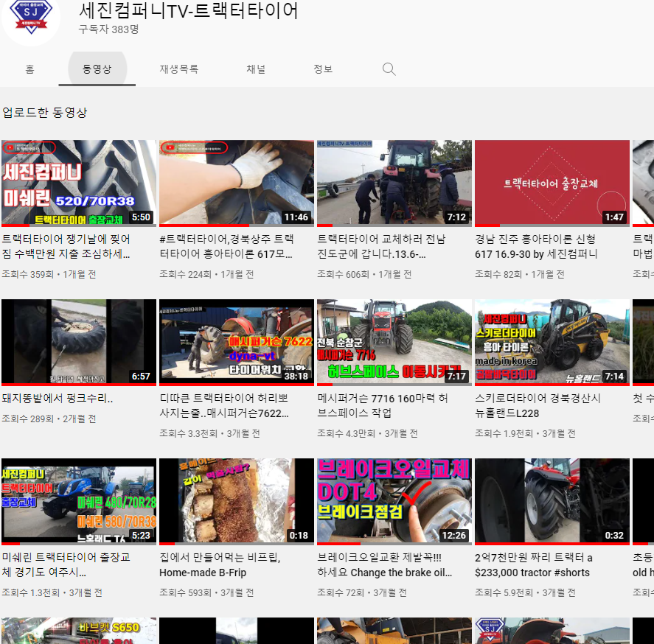
Task: Open the 0:32 red tractor thumbnail
Action: [552, 501]
